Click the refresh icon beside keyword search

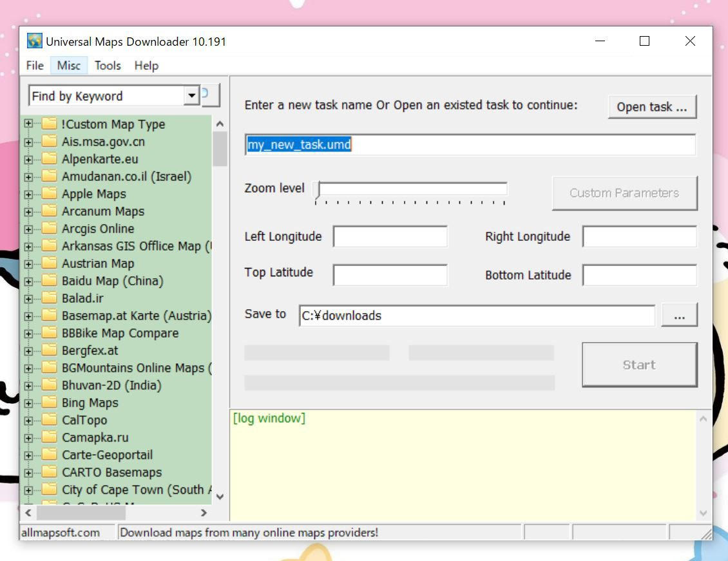[209, 95]
